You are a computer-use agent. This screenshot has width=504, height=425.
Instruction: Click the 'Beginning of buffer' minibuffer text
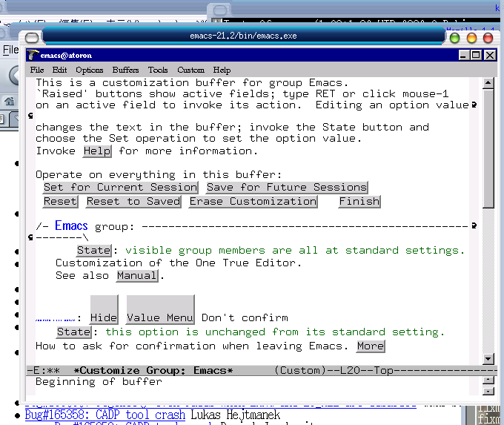click(x=99, y=381)
